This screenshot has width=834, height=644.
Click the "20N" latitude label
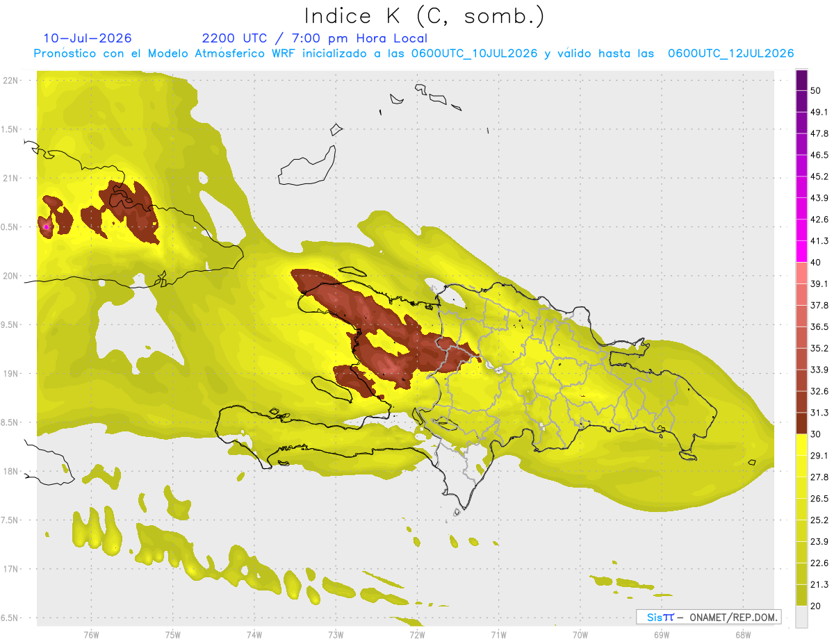[x=10, y=276]
